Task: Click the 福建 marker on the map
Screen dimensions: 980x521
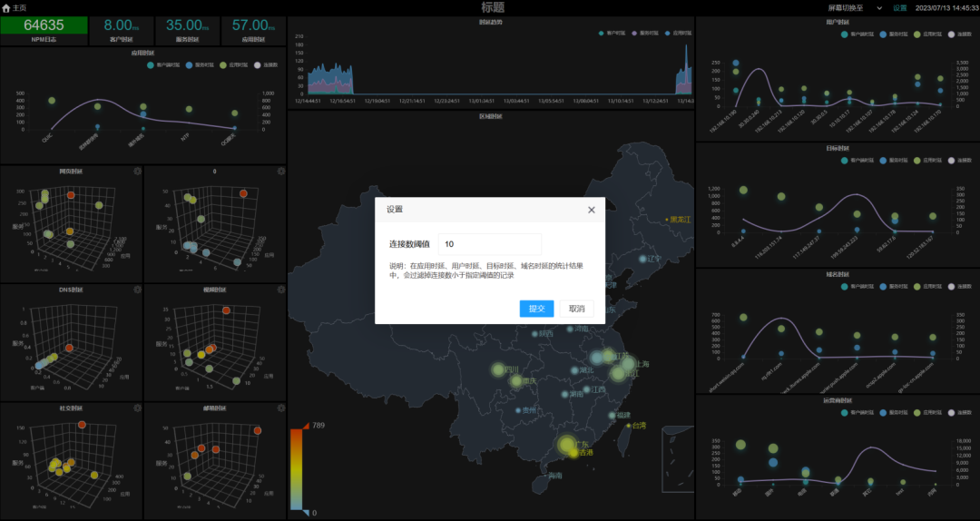Action: pyautogui.click(x=612, y=416)
